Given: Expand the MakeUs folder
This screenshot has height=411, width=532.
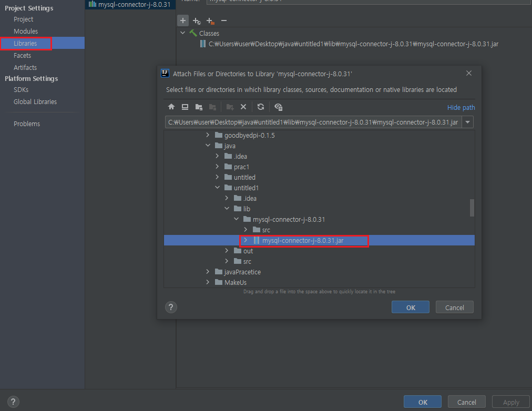Looking at the screenshot, I should tap(208, 282).
